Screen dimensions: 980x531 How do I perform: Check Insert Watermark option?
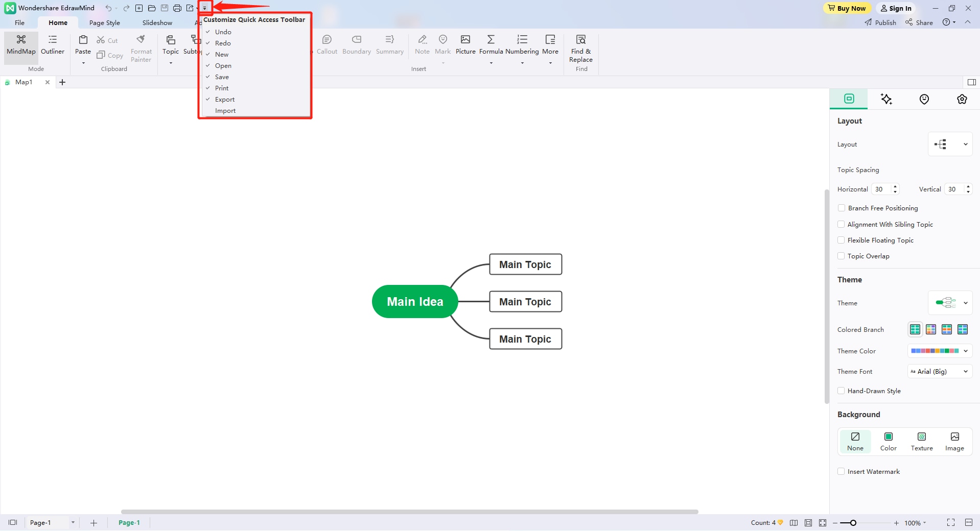(x=842, y=471)
